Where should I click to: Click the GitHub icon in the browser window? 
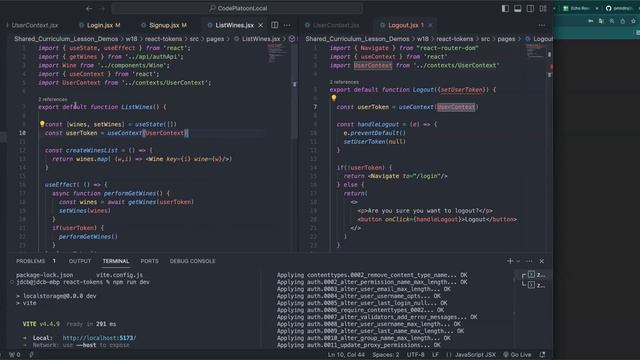(609, 8)
